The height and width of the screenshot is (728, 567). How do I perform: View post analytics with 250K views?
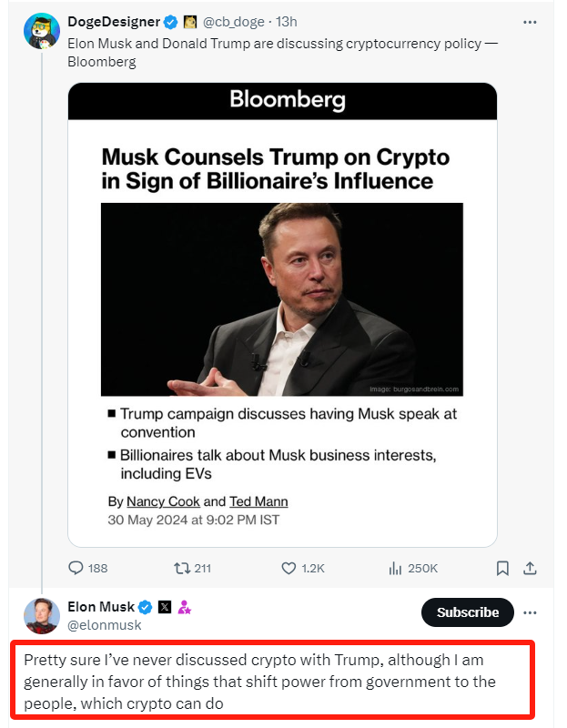[x=396, y=568]
